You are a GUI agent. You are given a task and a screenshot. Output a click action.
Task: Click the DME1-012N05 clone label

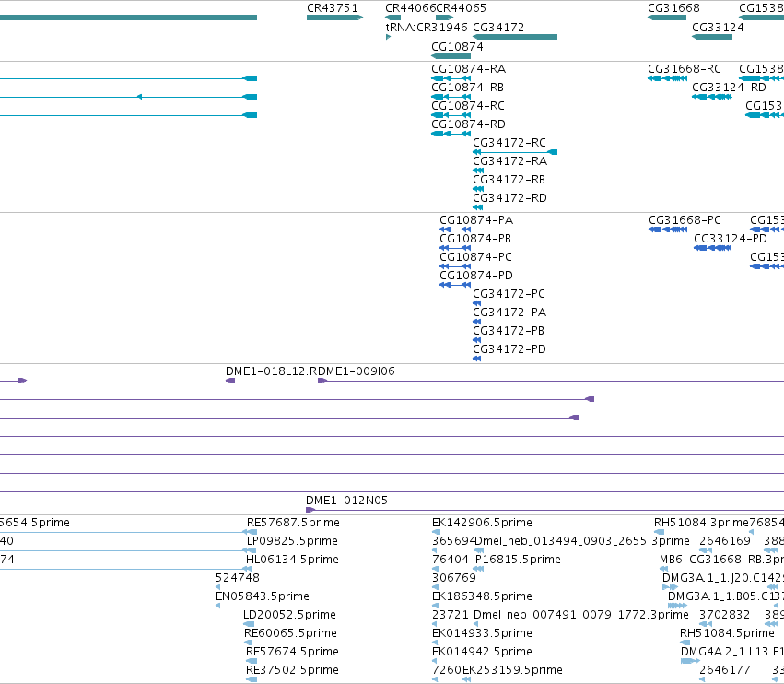pos(347,501)
